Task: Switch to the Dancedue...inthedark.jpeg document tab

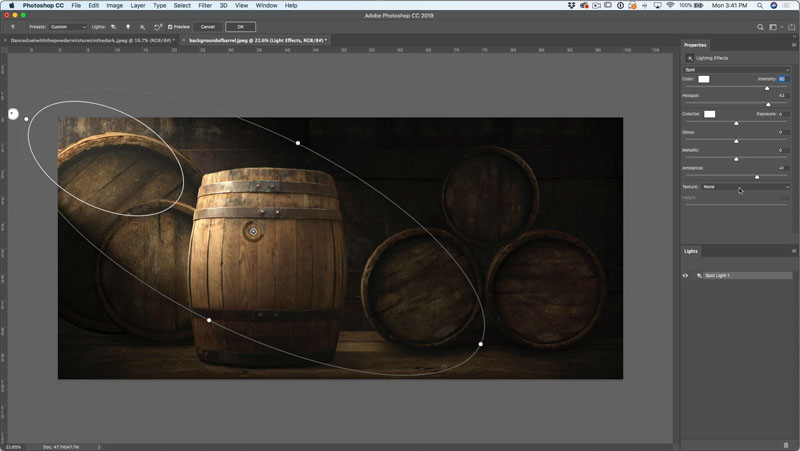Action: pos(92,40)
